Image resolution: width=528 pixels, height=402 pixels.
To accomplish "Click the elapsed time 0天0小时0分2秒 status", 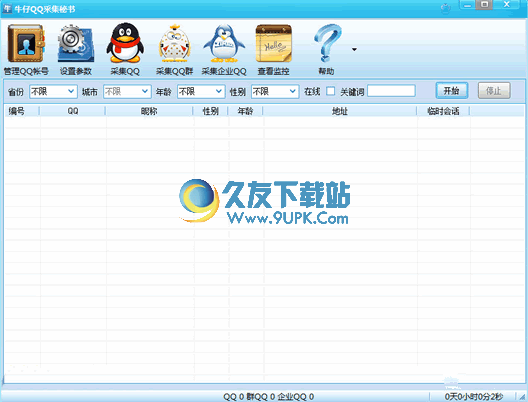I will tap(473, 397).
